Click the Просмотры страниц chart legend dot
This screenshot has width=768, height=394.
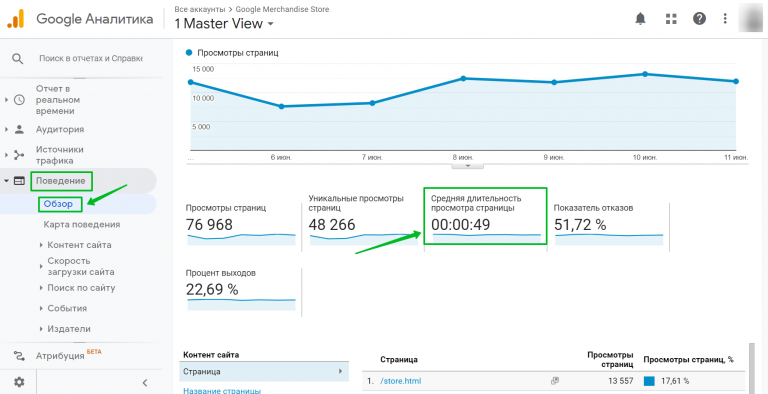190,52
